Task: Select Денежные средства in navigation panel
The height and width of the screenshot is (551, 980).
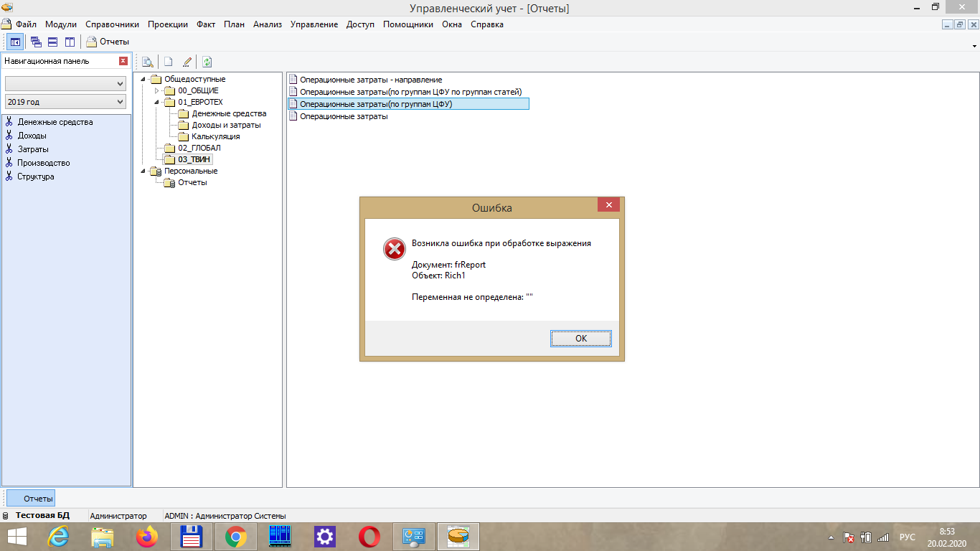Action: click(x=55, y=122)
